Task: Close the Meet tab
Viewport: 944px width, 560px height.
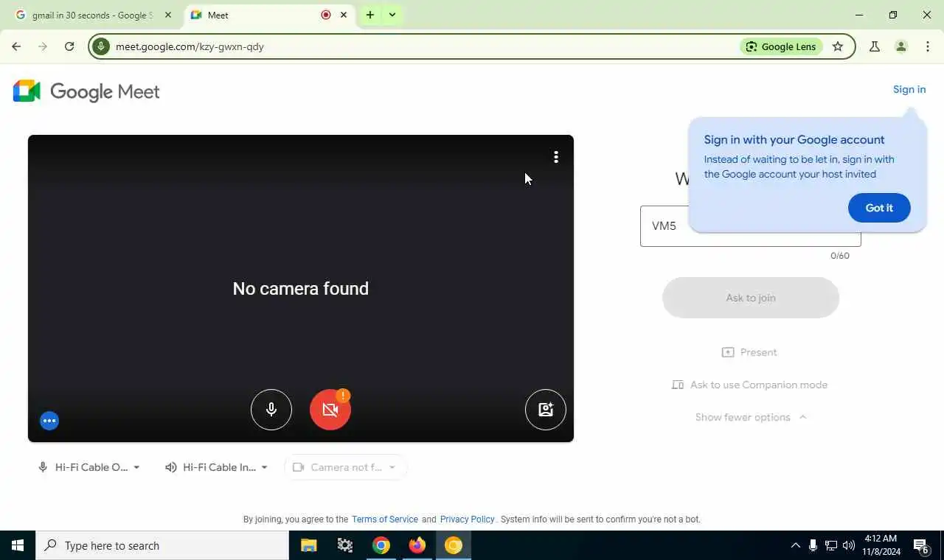Action: pos(344,15)
